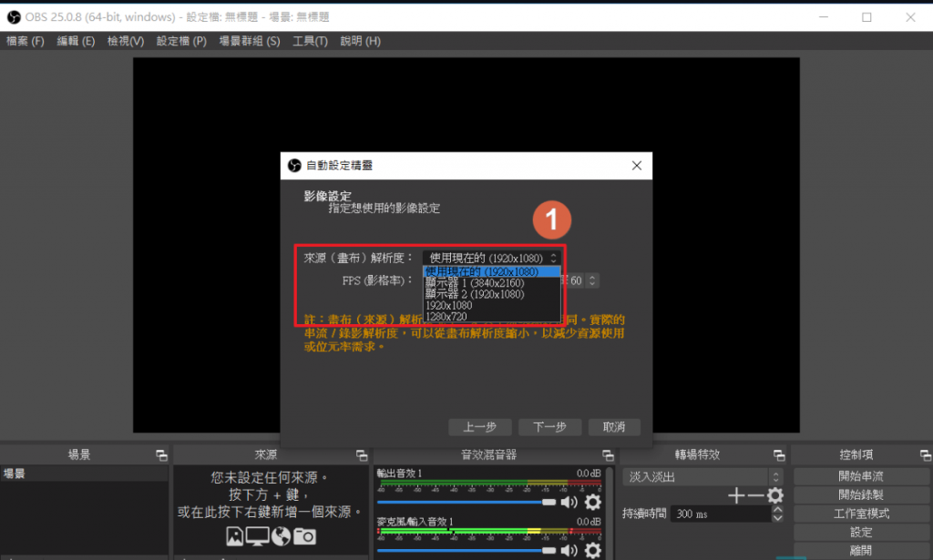Adjust 輸出音效 1 volume slider
This screenshot has height=560, width=933.
(x=466, y=503)
